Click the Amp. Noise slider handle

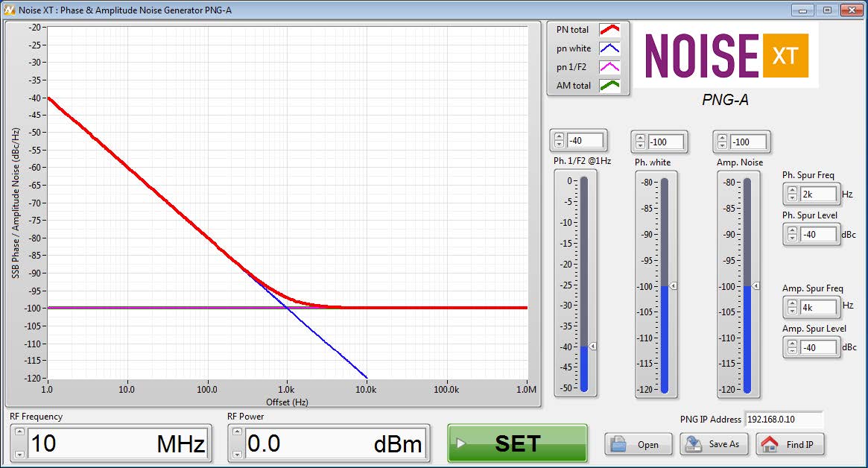pyautogui.click(x=755, y=286)
